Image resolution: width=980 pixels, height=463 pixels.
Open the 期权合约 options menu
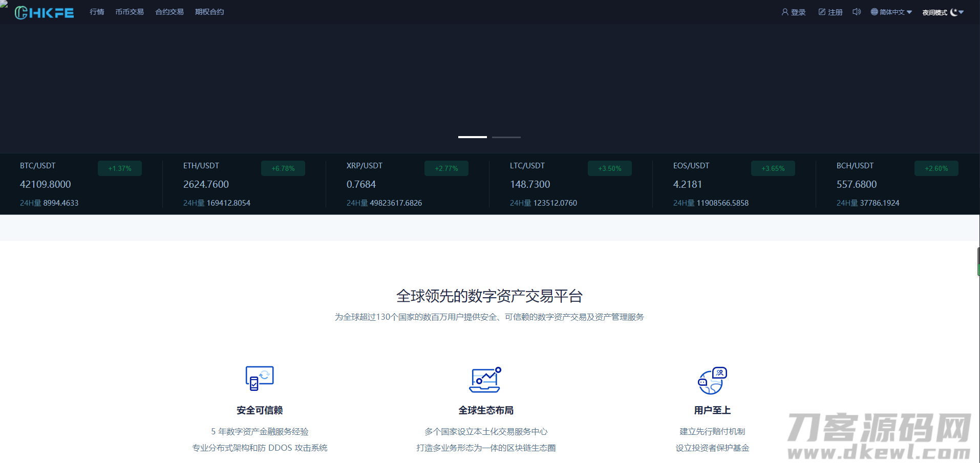(209, 12)
